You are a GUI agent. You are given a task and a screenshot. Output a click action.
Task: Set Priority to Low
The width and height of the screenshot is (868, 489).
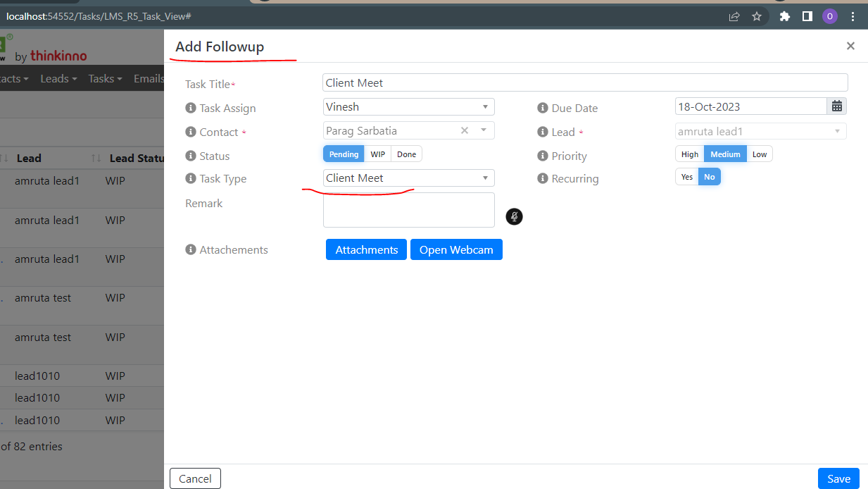759,154
